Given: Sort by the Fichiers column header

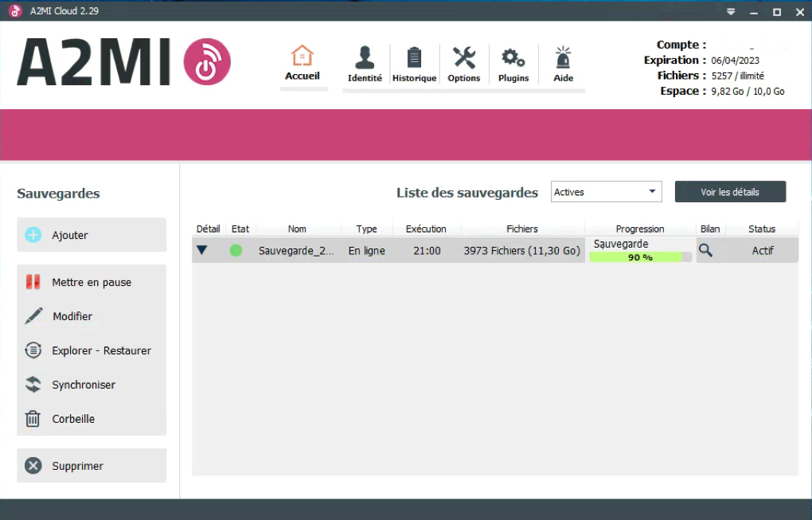Looking at the screenshot, I should pyautogui.click(x=522, y=229).
